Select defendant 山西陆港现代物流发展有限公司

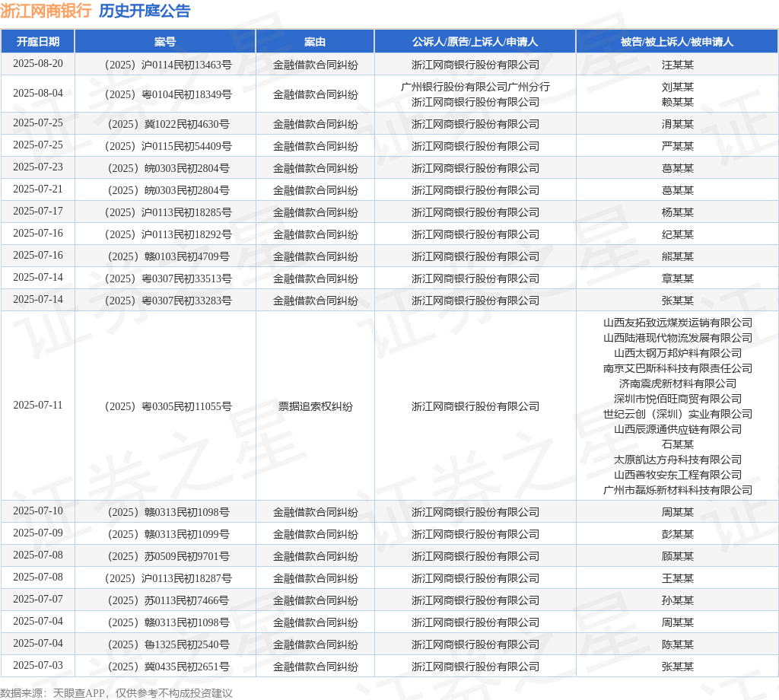tap(677, 339)
